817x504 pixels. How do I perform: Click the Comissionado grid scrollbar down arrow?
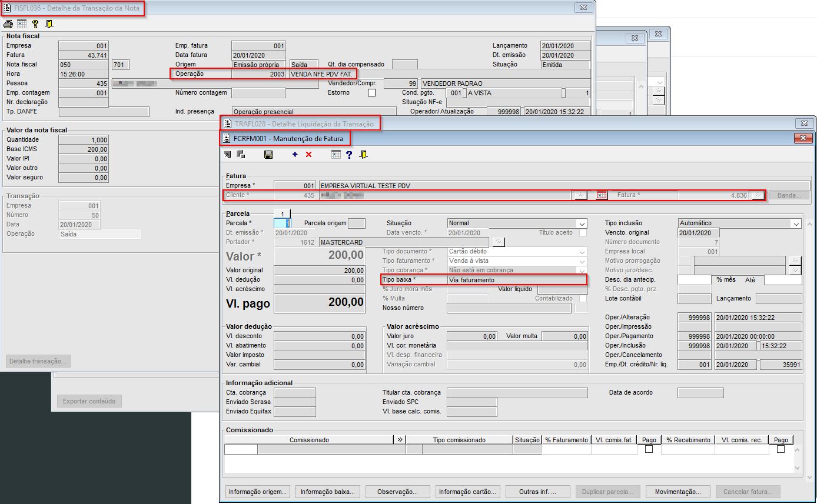(x=798, y=469)
